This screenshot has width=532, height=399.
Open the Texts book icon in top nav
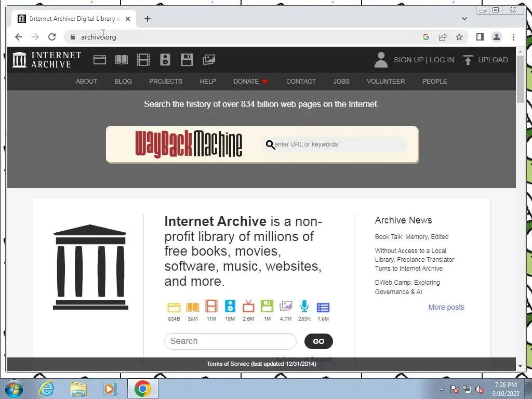[122, 60]
